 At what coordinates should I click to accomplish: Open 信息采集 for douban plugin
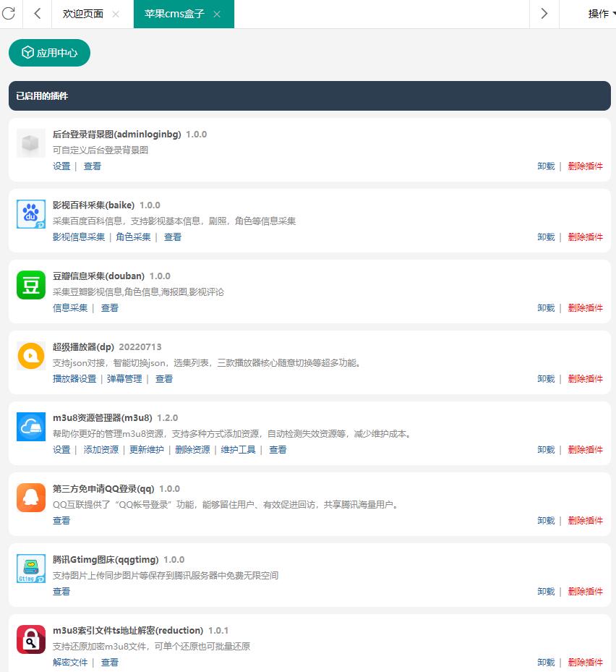[x=70, y=308]
